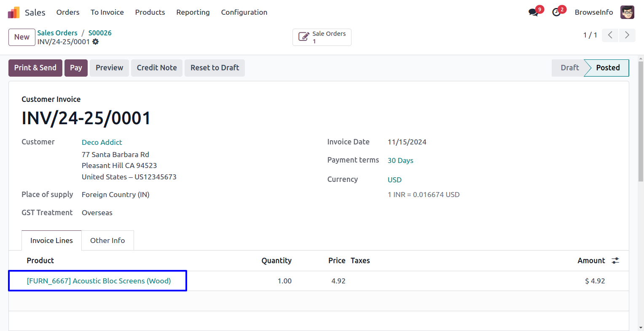Expand the Configuration menu
This screenshot has width=644, height=331.
(x=244, y=12)
